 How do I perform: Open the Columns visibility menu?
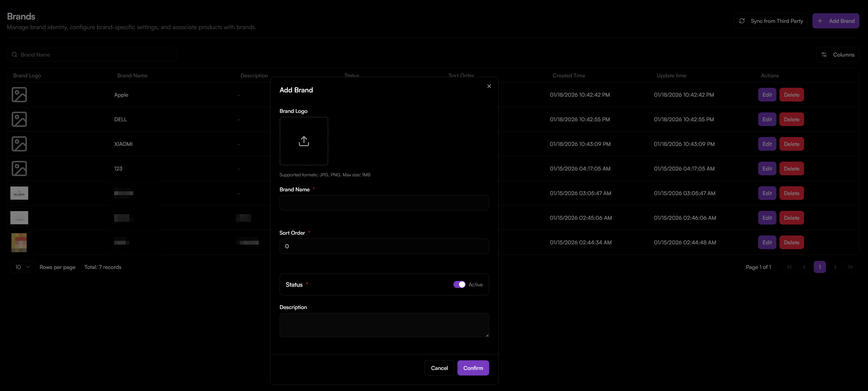[x=838, y=55]
